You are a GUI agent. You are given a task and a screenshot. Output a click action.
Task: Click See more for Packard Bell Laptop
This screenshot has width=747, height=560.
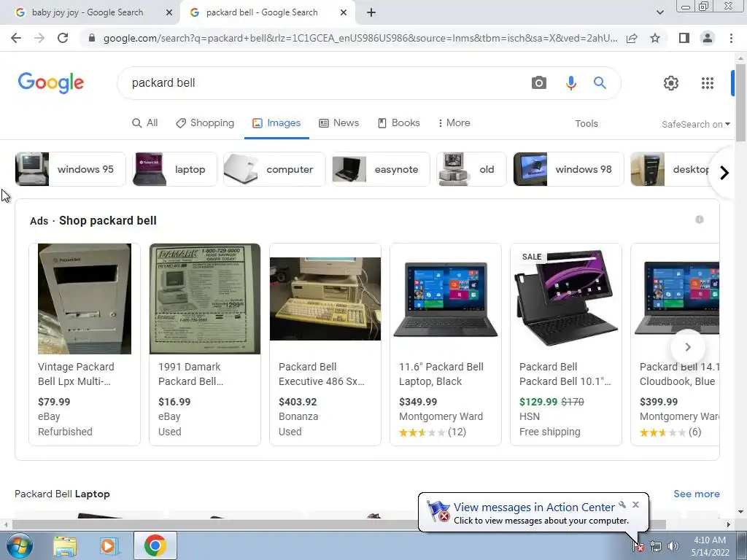point(697,494)
